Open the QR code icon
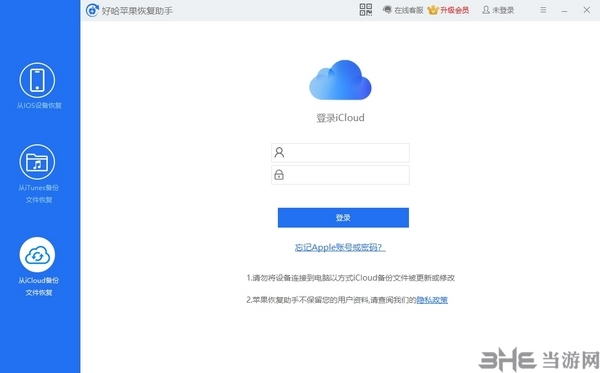The width and height of the screenshot is (600, 373). pyautogui.click(x=365, y=10)
